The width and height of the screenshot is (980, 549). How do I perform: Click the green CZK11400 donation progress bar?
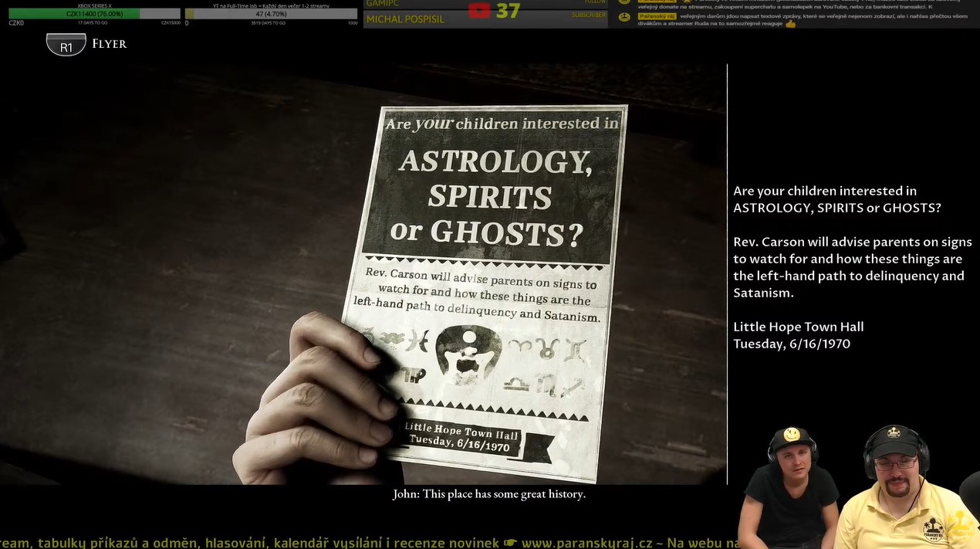click(x=74, y=14)
